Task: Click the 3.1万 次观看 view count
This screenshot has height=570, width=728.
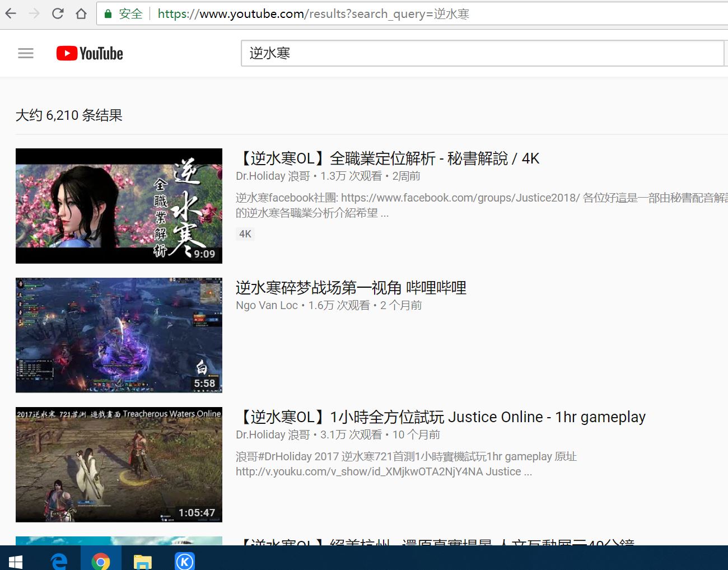Action: coord(351,435)
